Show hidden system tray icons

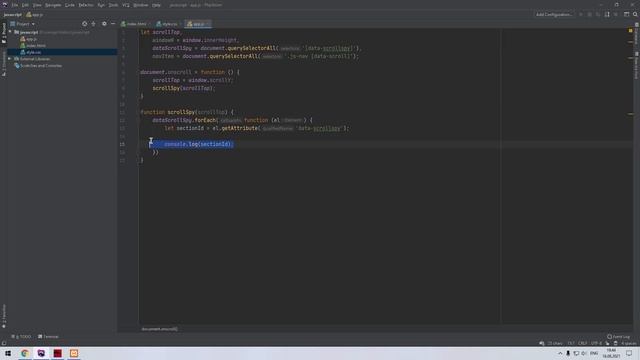[560, 353]
